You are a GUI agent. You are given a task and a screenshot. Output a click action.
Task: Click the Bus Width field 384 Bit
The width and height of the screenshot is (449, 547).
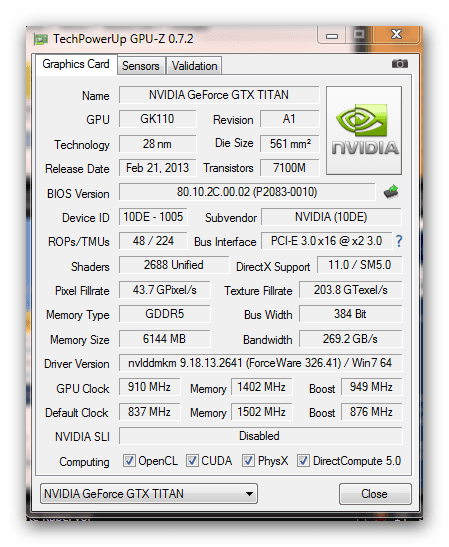click(350, 314)
